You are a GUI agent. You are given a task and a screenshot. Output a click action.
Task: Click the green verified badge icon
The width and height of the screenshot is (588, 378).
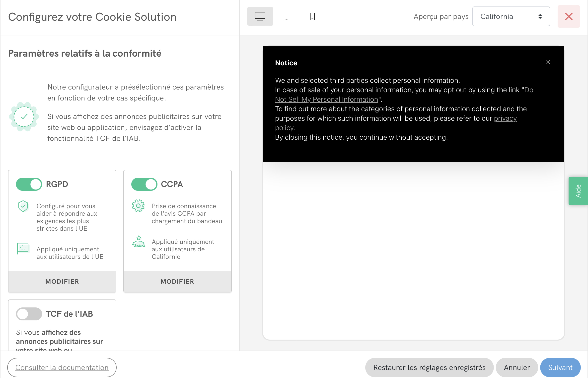pyautogui.click(x=24, y=117)
